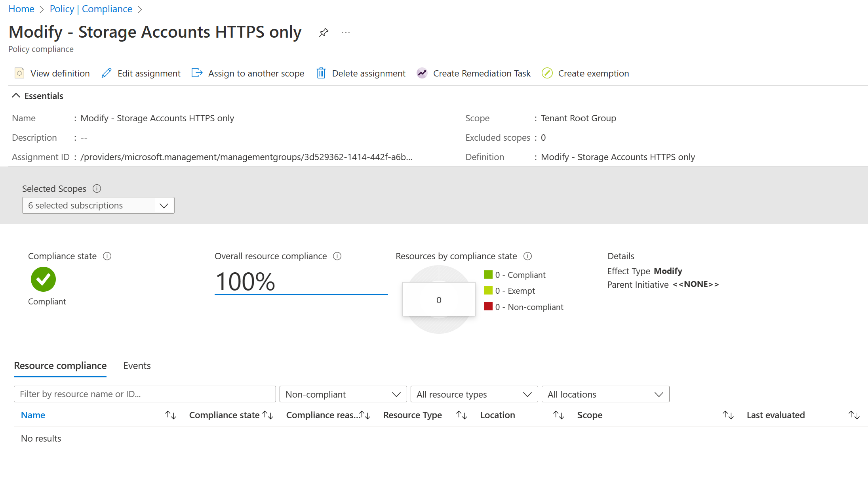Click Create exemption icon

(547, 73)
